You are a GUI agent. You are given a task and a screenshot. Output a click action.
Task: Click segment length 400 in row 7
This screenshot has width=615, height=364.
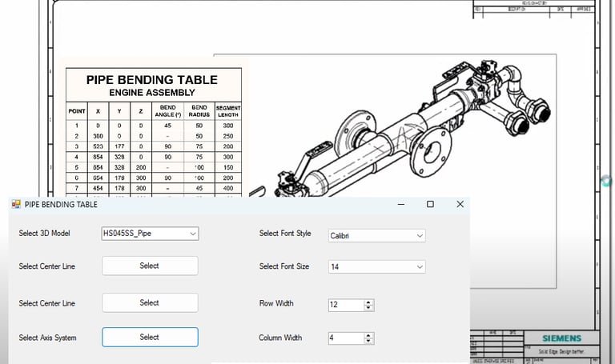click(228, 189)
